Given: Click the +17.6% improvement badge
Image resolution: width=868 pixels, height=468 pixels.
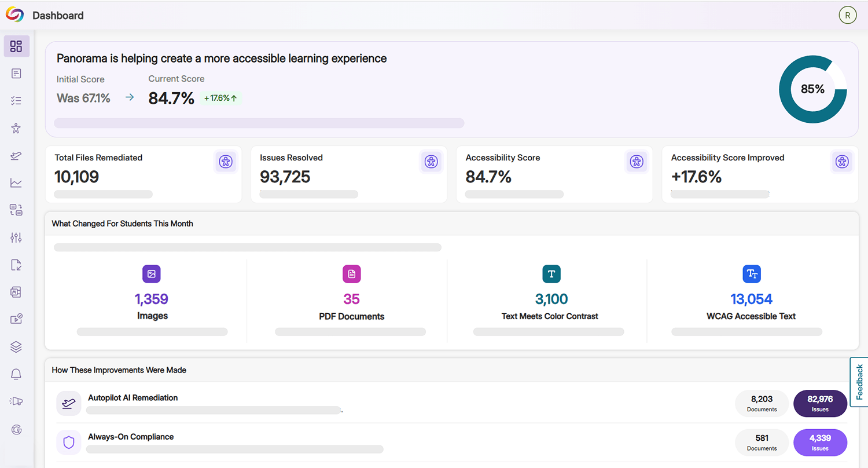Looking at the screenshot, I should click(x=221, y=98).
